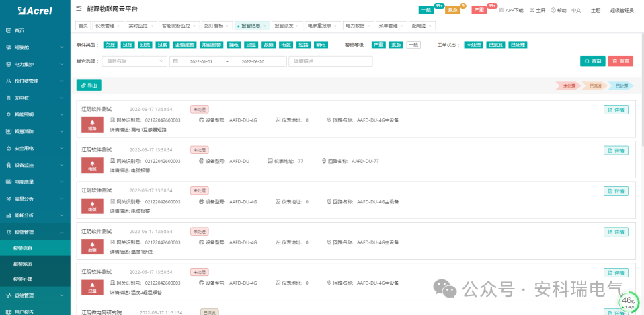
Task: Switch to the 首页 tab
Action: [83, 26]
